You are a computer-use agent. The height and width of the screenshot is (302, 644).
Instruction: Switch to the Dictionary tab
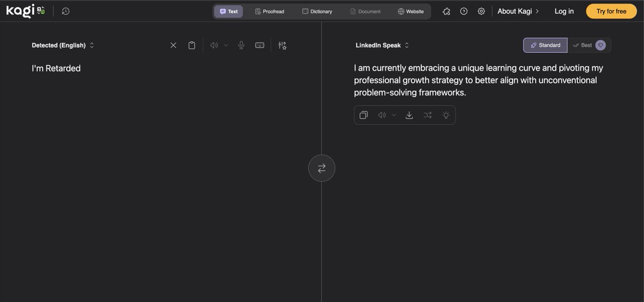[x=317, y=11]
